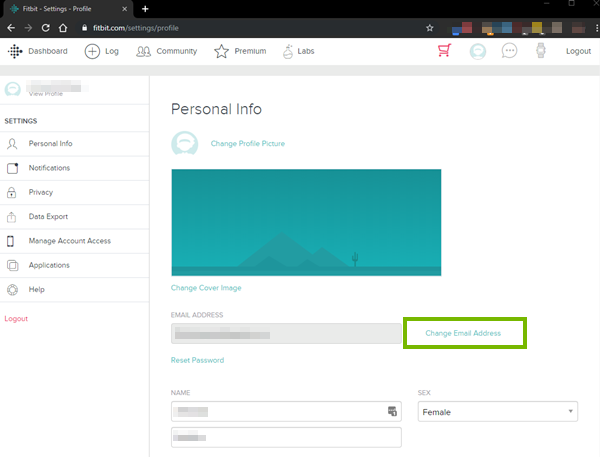The image size is (600, 457).
Task: Open the profile avatar in top navigation
Action: click(x=478, y=51)
